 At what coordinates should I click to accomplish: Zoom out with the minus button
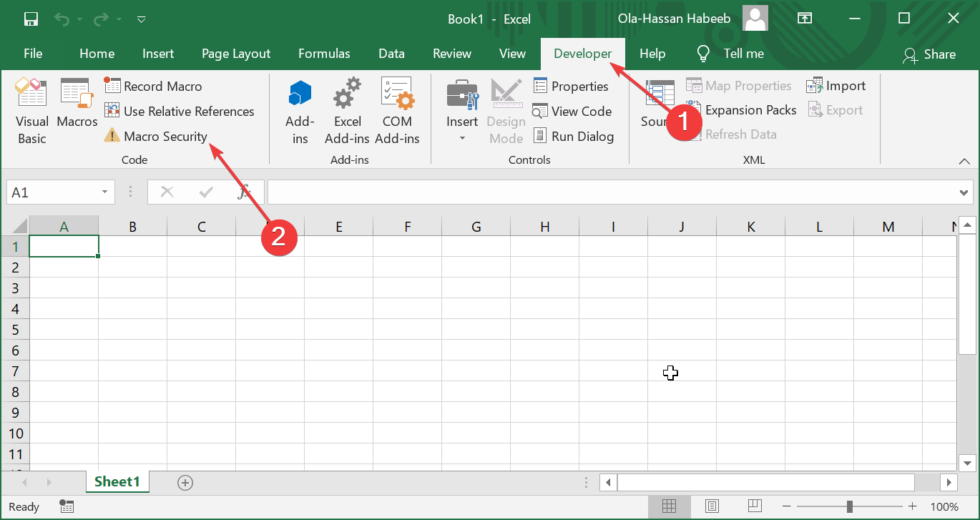pos(787,506)
